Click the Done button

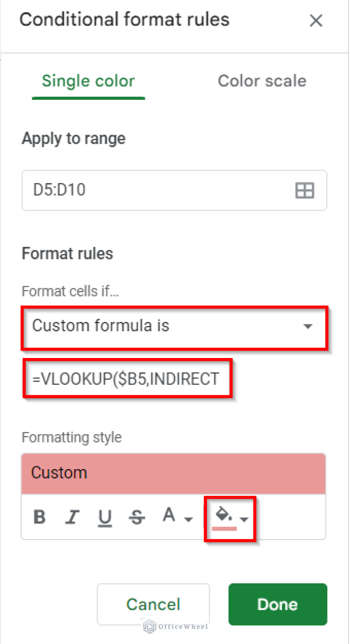277,604
